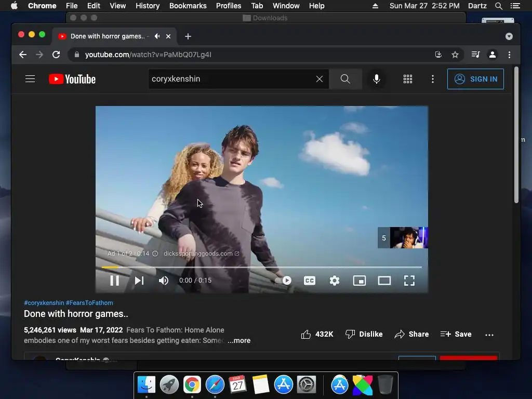The width and height of the screenshot is (532, 399).
Task: Click the address bar URL
Action: [148, 55]
